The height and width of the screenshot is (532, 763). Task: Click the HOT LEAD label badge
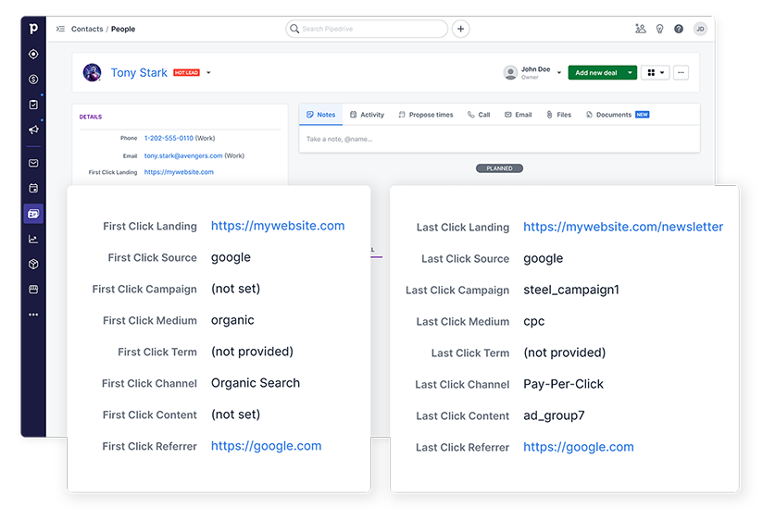[186, 72]
